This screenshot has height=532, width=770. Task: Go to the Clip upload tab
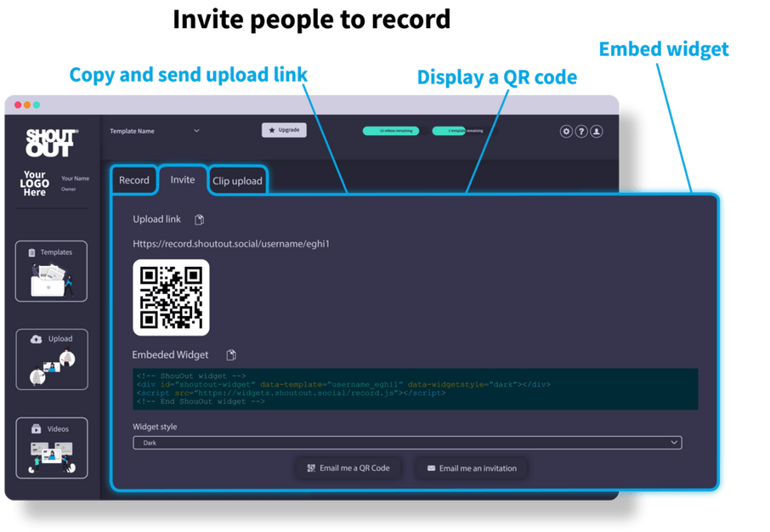[238, 181]
